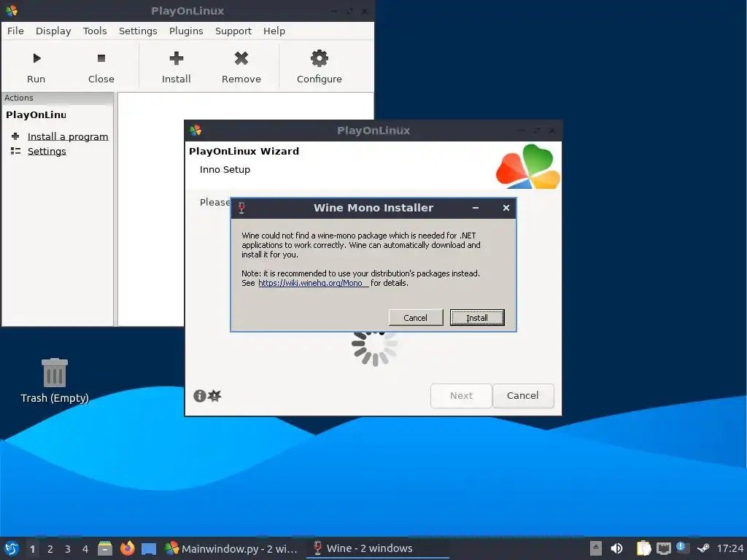Click the show desktop taskbar icon
The width and height of the screenshot is (747, 560).
(x=149, y=548)
